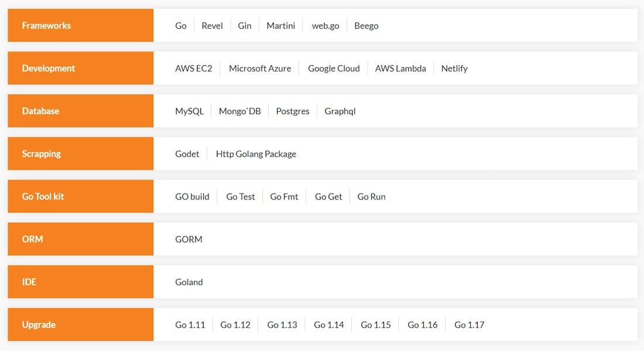Click the web.go entry
This screenshot has height=351, width=644.
326,26
